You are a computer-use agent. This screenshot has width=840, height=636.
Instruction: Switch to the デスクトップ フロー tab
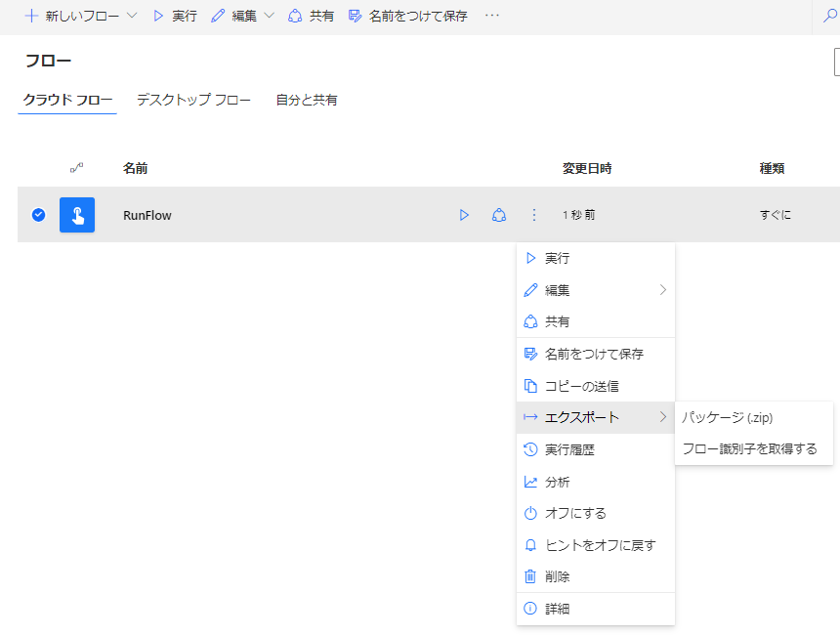[x=193, y=99]
